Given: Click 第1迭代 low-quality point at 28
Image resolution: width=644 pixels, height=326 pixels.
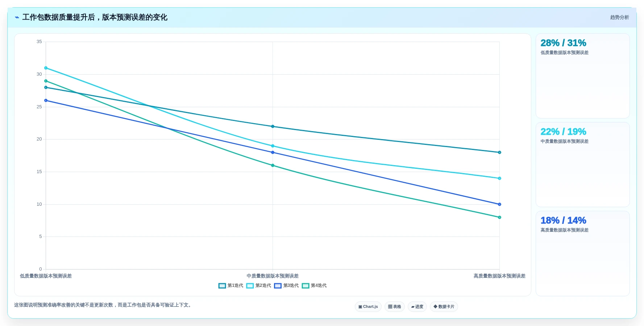Looking at the screenshot, I should [46, 88].
